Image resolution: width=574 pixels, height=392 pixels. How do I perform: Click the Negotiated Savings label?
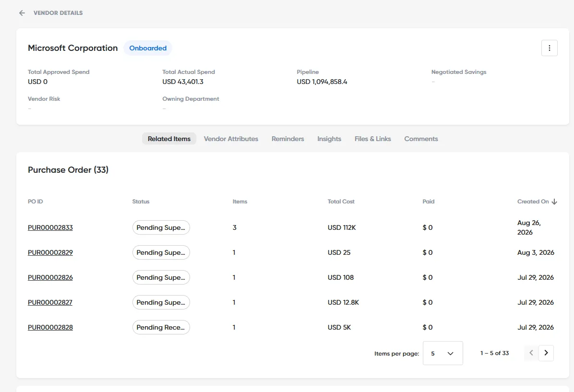pos(459,72)
